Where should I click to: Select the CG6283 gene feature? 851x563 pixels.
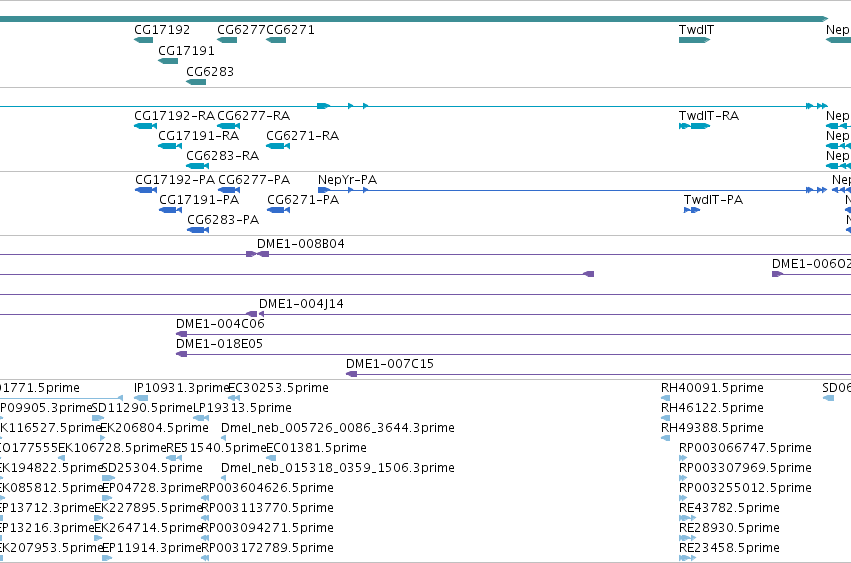pos(196,82)
